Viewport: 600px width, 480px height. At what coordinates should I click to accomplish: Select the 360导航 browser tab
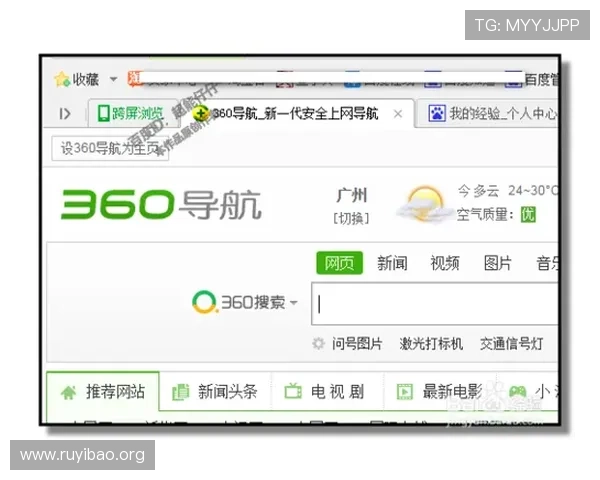pyautogui.click(x=295, y=114)
